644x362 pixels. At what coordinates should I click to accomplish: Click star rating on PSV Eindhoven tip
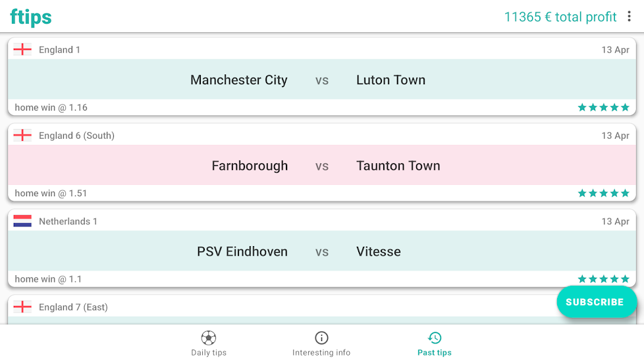click(x=603, y=279)
